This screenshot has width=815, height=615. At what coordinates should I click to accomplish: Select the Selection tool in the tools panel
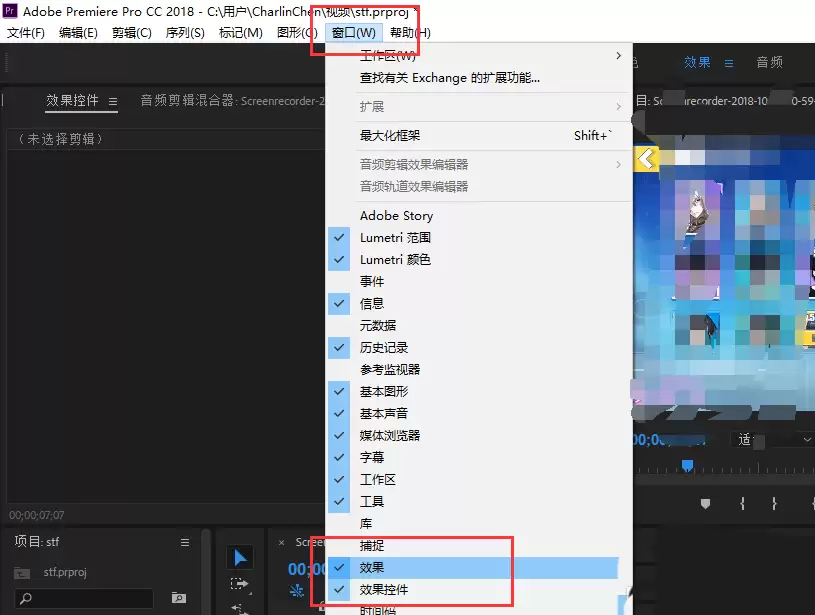[239, 556]
